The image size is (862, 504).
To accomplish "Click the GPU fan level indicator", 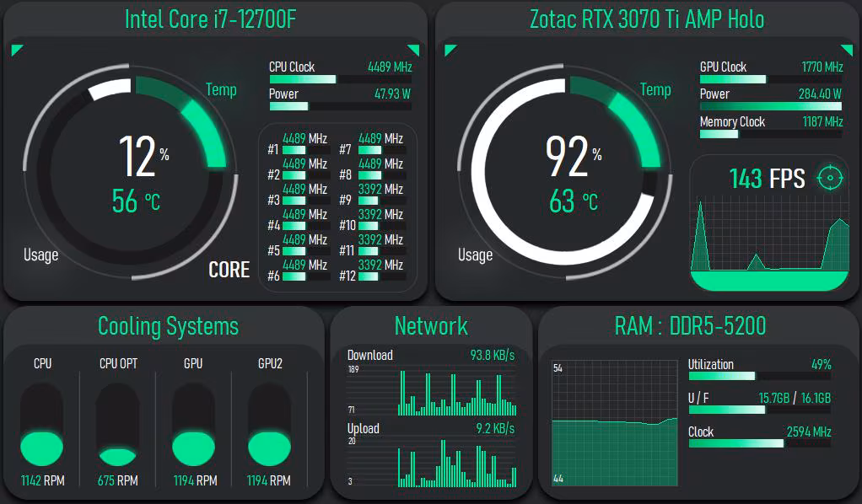I will (x=193, y=425).
